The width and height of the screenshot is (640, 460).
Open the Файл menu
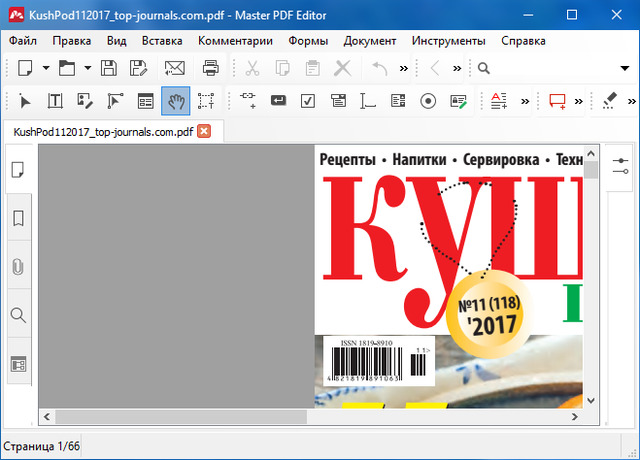(23, 41)
